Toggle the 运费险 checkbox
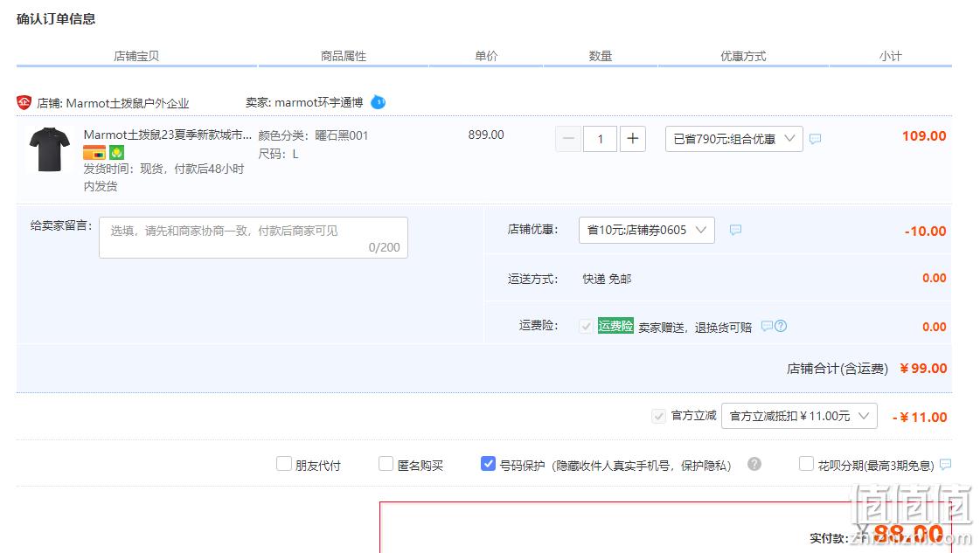The image size is (980, 553). (x=586, y=326)
